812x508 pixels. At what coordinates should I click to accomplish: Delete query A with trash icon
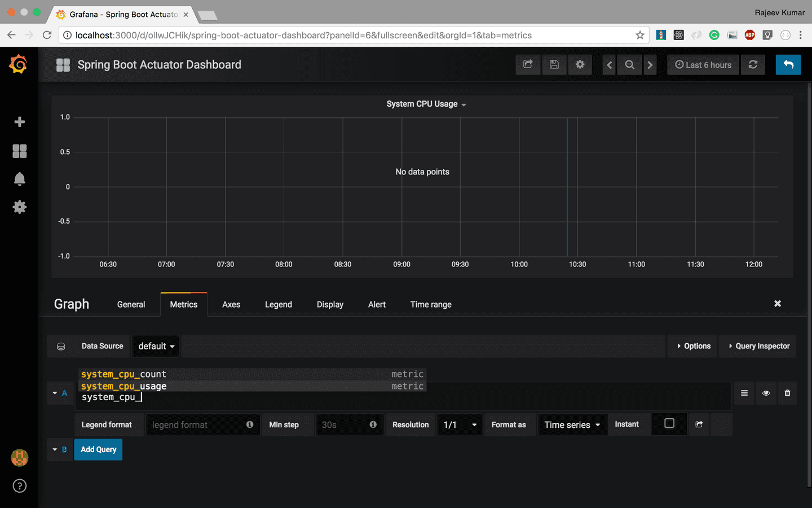(787, 393)
